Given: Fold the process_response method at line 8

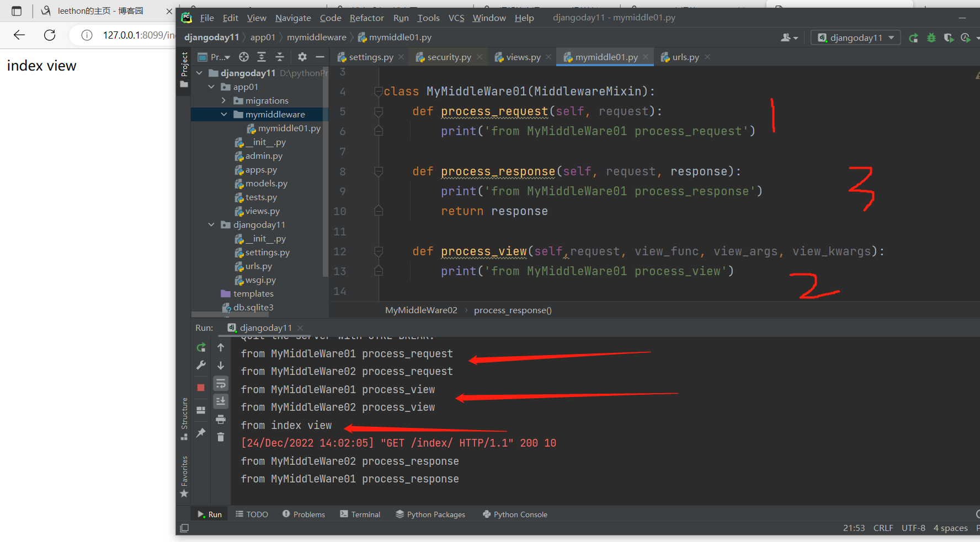Looking at the screenshot, I should (379, 171).
